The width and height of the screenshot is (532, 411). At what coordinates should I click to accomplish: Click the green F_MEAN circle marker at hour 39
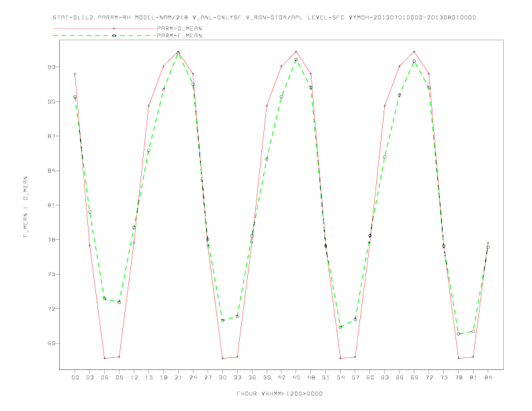point(267,159)
